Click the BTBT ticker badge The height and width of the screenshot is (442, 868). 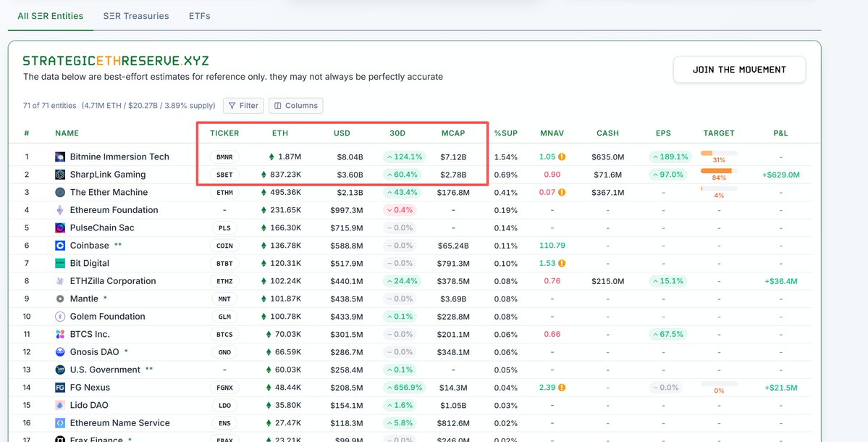(x=224, y=263)
